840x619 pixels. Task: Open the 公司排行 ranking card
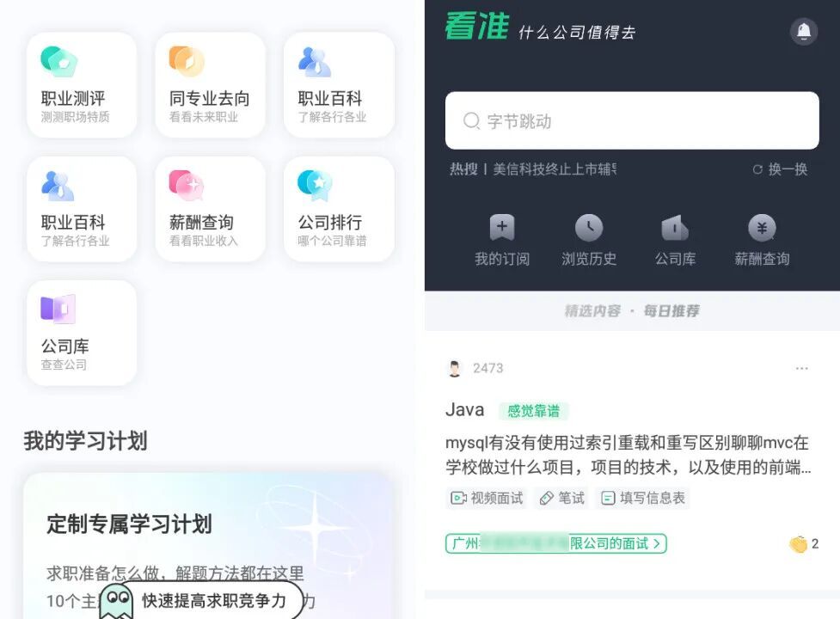tap(339, 209)
